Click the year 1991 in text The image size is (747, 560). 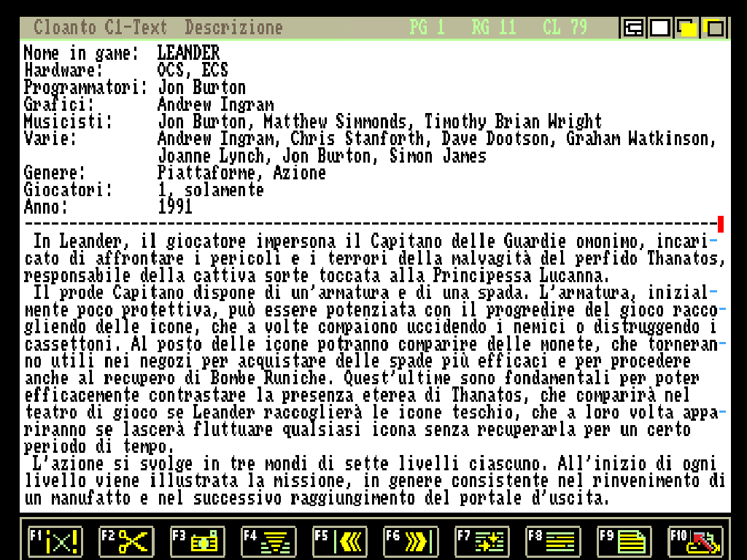point(175,207)
